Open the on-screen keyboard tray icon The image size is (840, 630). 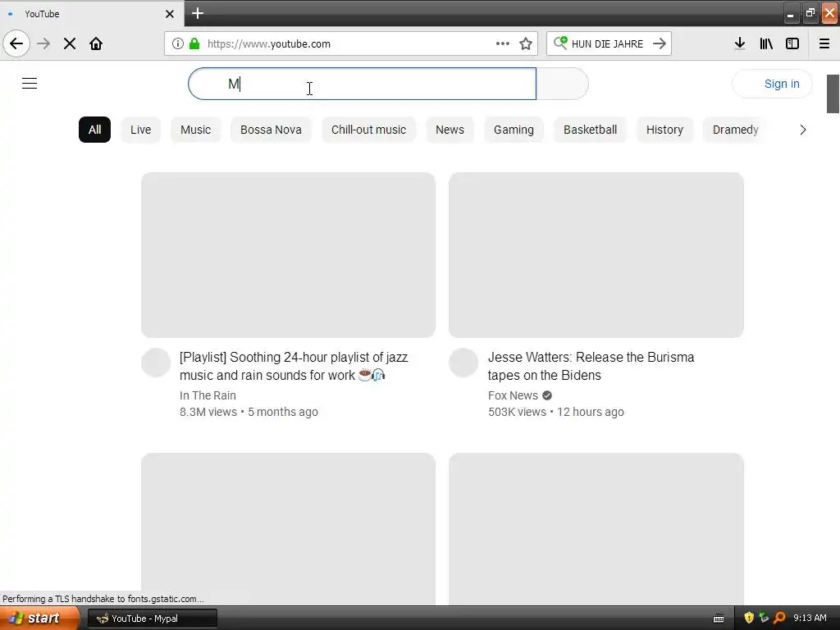[x=719, y=619]
